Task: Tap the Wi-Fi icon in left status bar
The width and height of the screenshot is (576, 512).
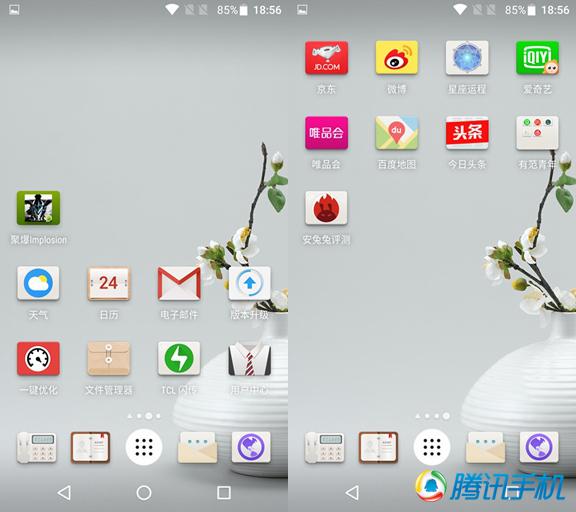Action: pyautogui.click(x=172, y=10)
